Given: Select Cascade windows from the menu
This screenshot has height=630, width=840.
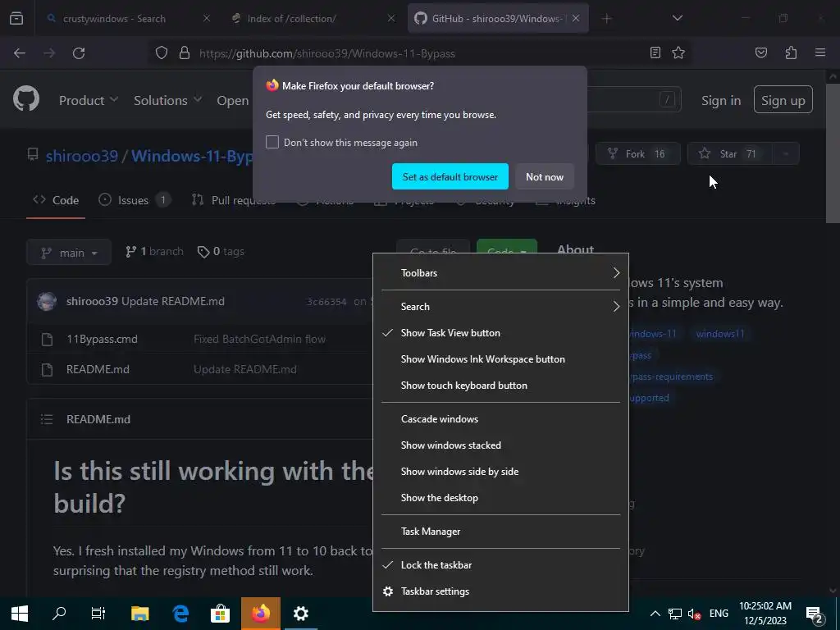Looking at the screenshot, I should (500, 419).
